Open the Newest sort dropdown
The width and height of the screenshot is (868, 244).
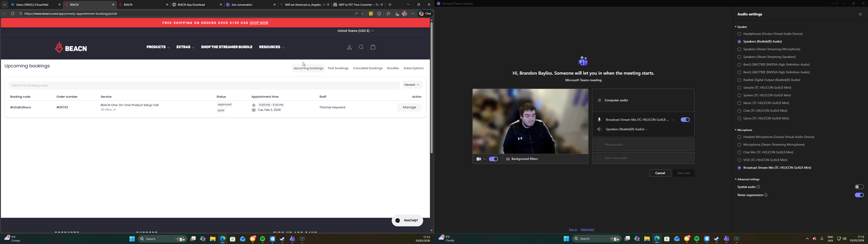coord(411,85)
